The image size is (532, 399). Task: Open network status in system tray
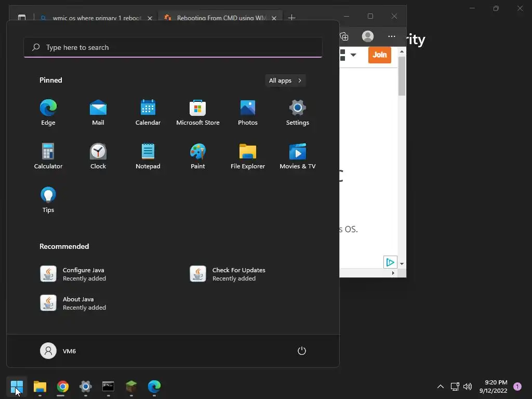pyautogui.click(x=455, y=387)
